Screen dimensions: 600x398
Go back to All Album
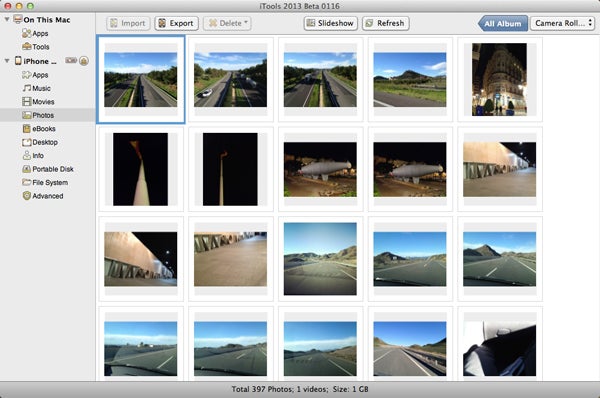[x=503, y=23]
